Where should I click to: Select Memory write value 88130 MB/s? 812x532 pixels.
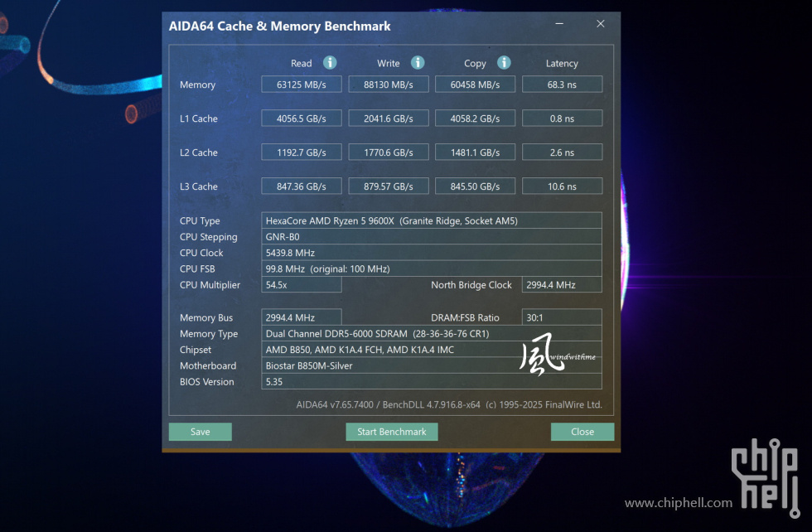389,85
